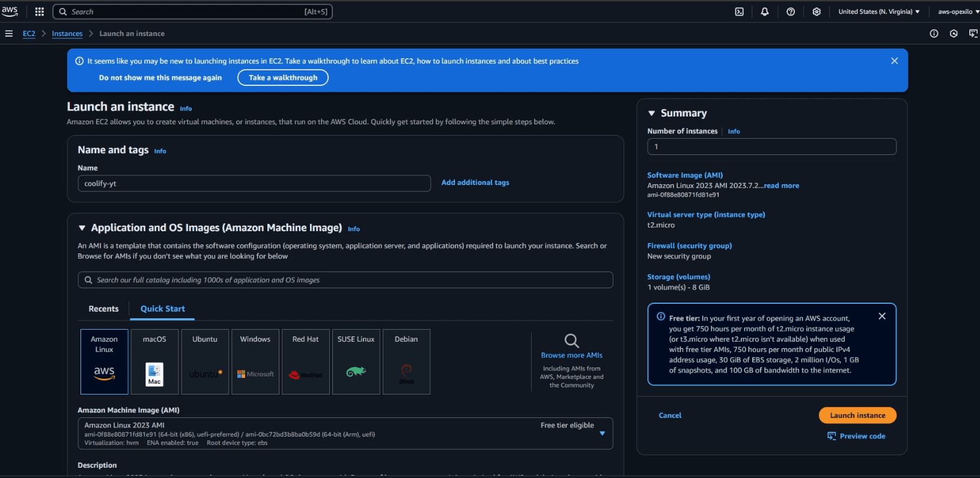This screenshot has height=478, width=980.
Task: Click the search magnifier in the AMI catalog field
Action: pos(88,280)
